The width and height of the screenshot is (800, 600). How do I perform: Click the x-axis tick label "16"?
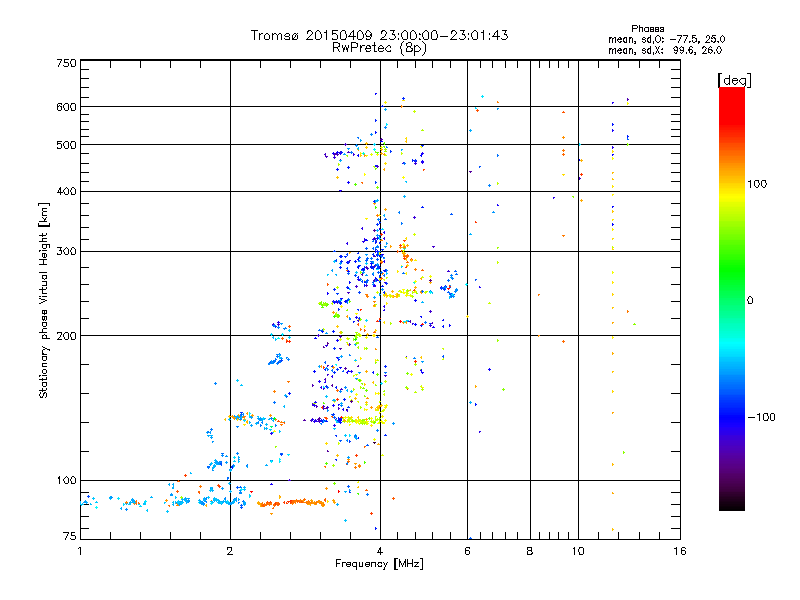point(680,551)
